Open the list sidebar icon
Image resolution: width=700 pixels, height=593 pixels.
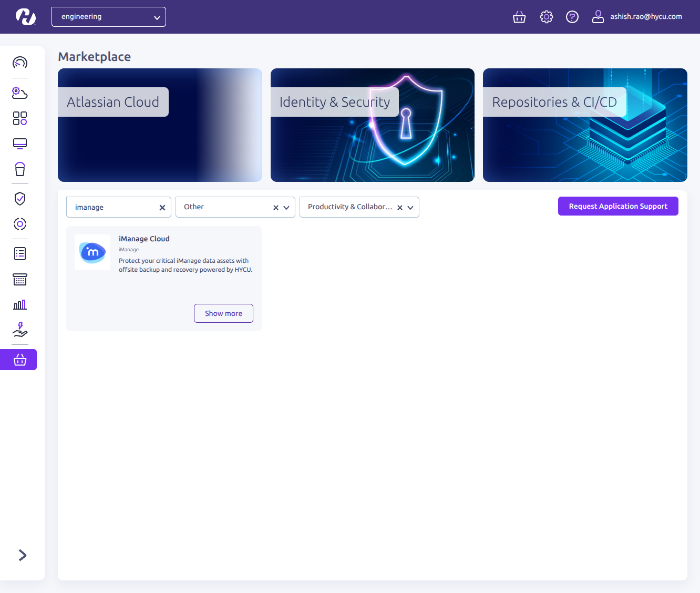[x=20, y=254]
